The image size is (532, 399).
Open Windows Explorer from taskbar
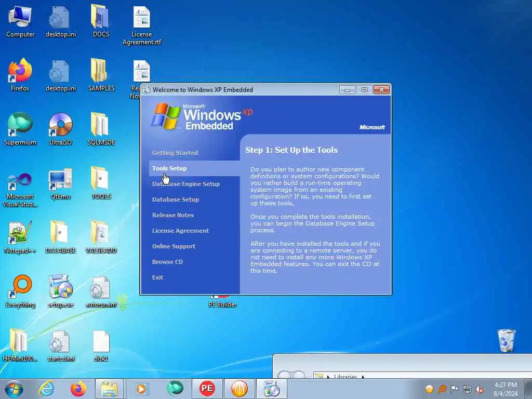110,389
